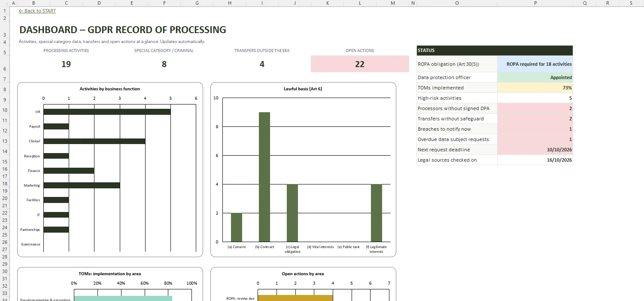The height and width of the screenshot is (301, 644).
Task: Select column P header
Action: (x=535, y=3)
